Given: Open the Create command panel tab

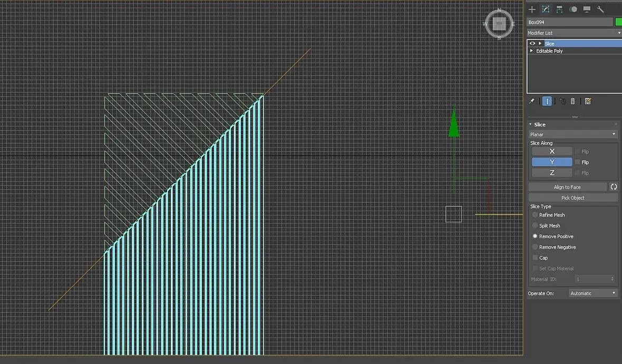Looking at the screenshot, I should tap(532, 9).
